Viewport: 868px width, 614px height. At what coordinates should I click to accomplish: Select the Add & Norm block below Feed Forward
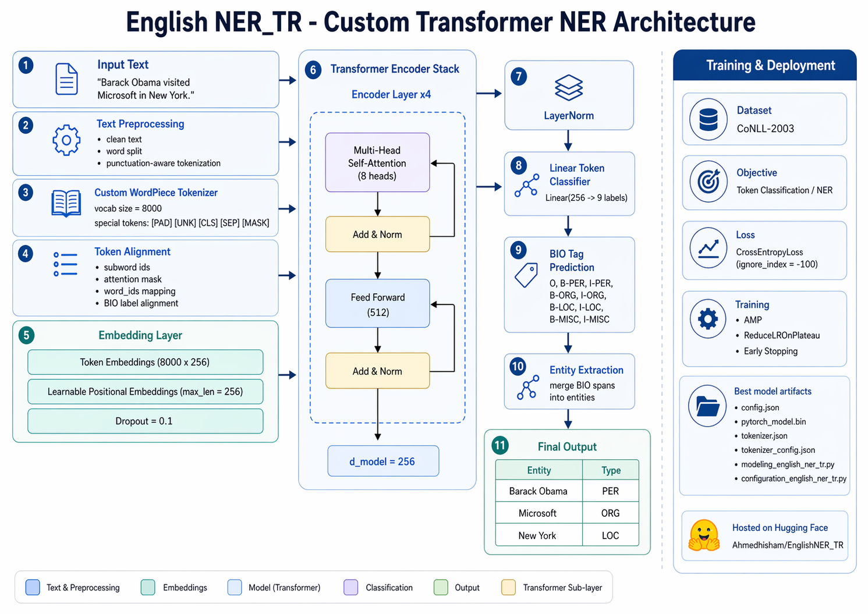point(378,371)
